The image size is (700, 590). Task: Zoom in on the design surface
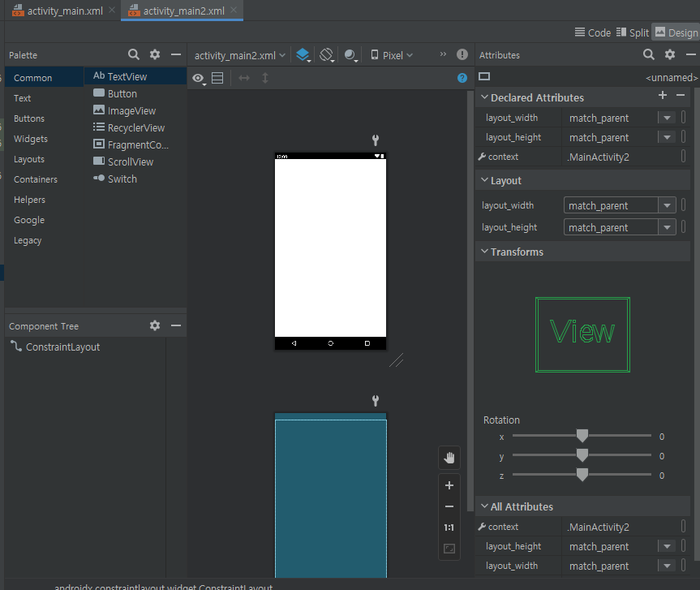pos(449,485)
